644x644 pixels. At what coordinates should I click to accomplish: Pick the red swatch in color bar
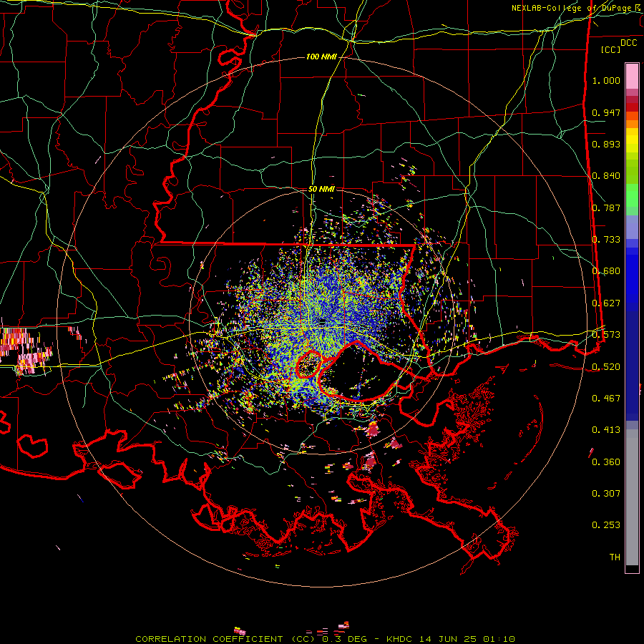click(632, 107)
